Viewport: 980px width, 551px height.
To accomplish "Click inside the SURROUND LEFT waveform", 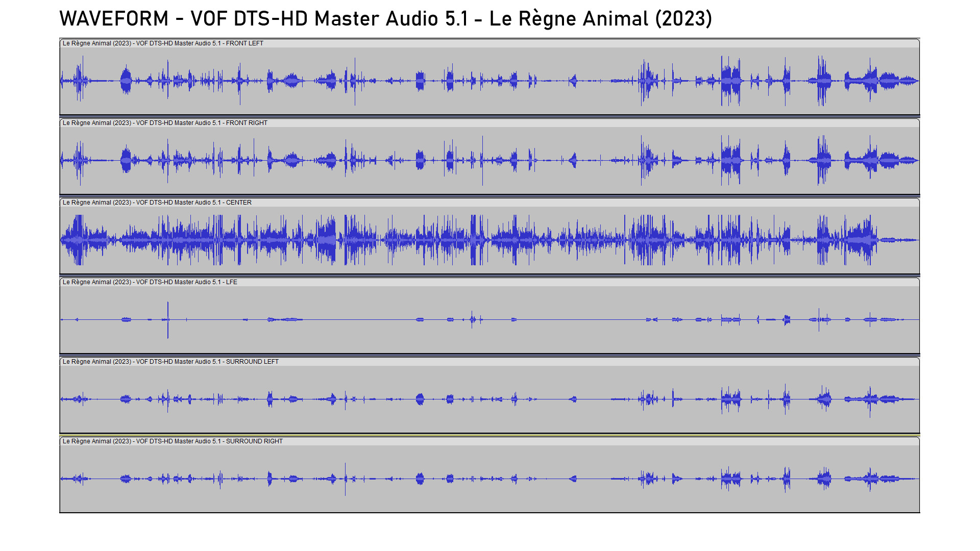I will coord(489,399).
